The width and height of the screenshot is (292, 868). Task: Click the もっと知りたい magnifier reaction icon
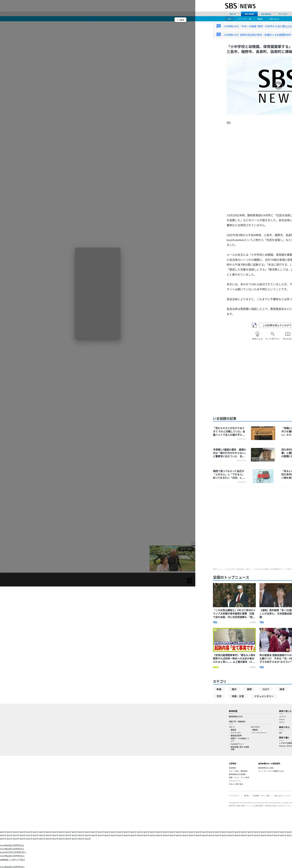(273, 334)
